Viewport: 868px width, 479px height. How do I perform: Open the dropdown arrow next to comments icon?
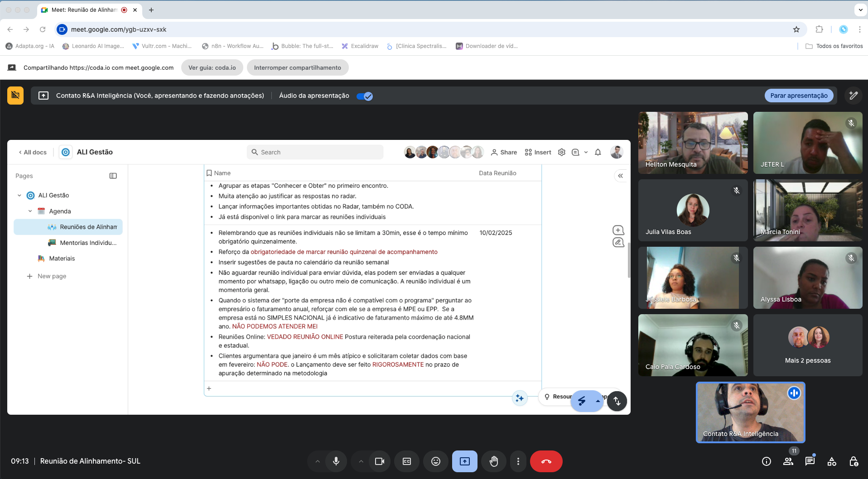click(x=586, y=152)
